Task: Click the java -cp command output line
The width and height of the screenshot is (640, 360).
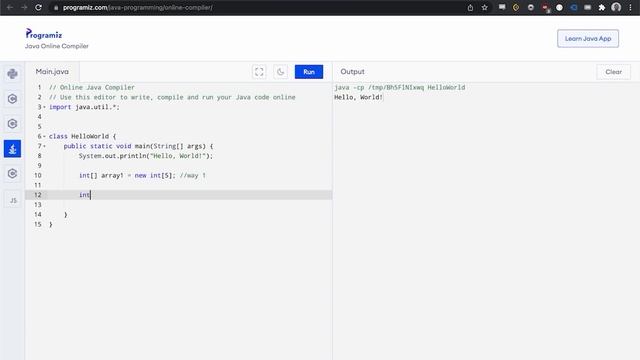Action: click(x=400, y=87)
